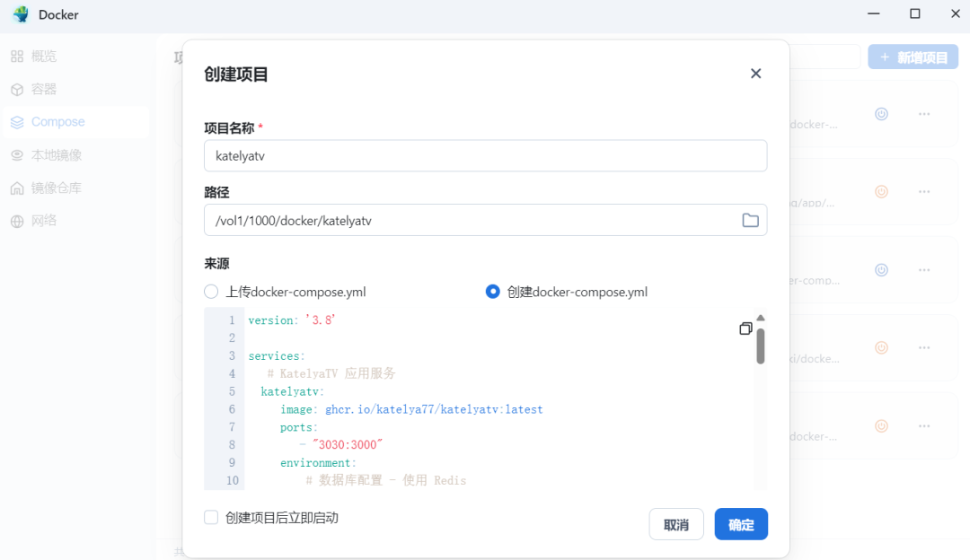This screenshot has width=970, height=560.
Task: Click the scroll up arrow in code editor
Action: coord(761,318)
